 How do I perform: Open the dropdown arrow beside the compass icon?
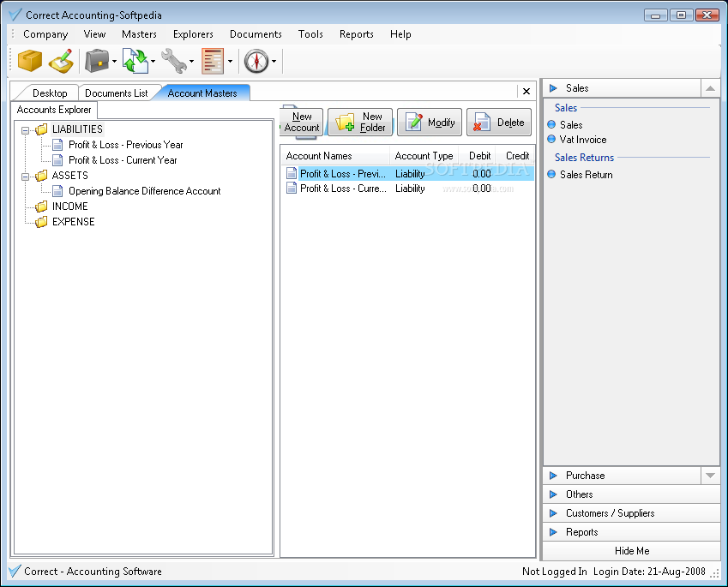tap(274, 61)
